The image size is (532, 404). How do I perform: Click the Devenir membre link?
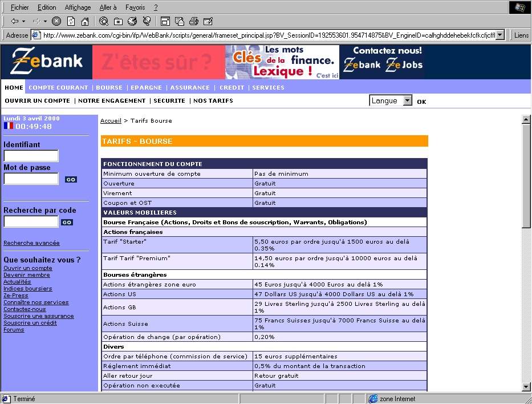[26, 275]
